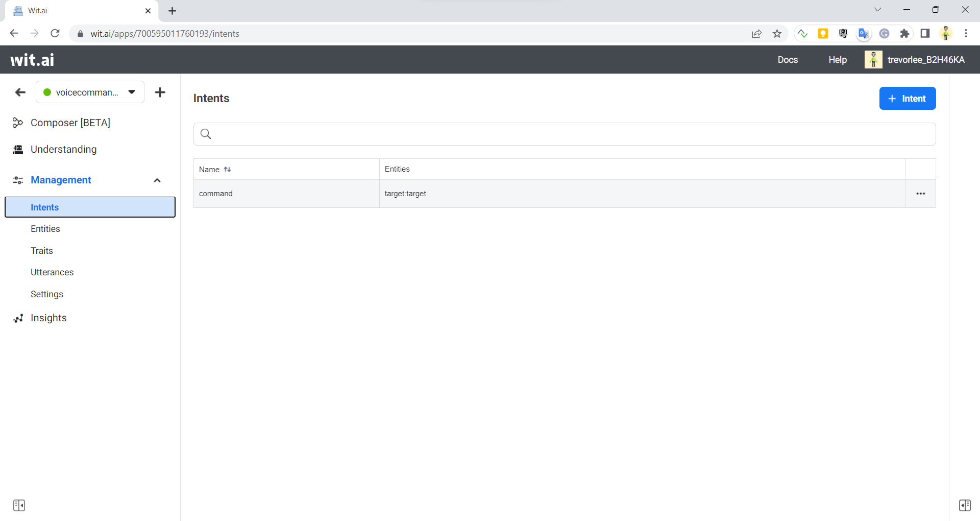980x521 pixels.
Task: Click the blue Intent button
Action: click(x=908, y=99)
